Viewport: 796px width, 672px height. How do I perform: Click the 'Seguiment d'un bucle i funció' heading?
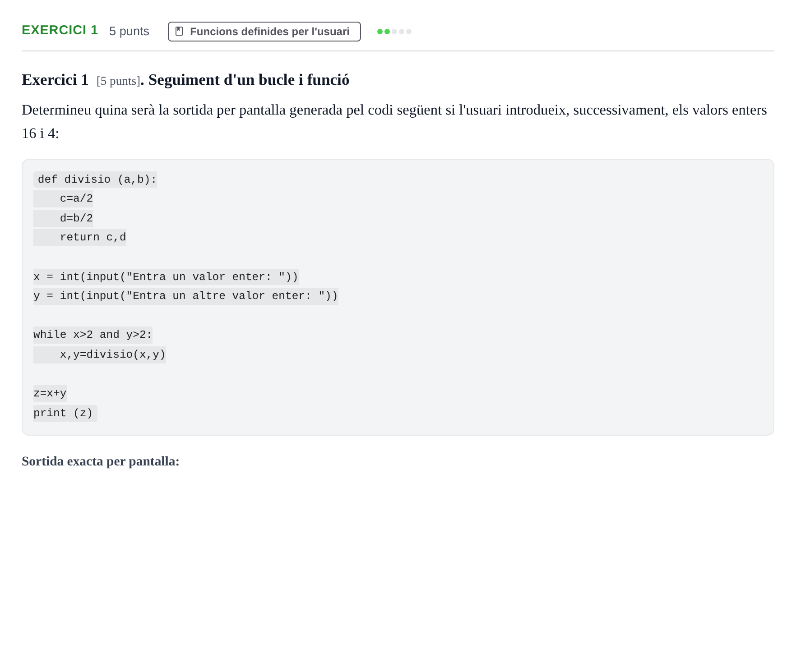[249, 80]
